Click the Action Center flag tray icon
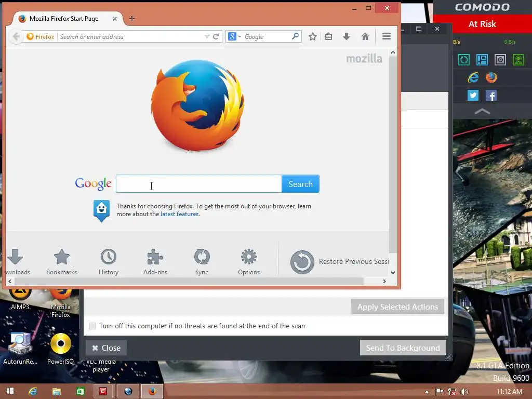Screen dimensions: 532x399 [439, 392]
